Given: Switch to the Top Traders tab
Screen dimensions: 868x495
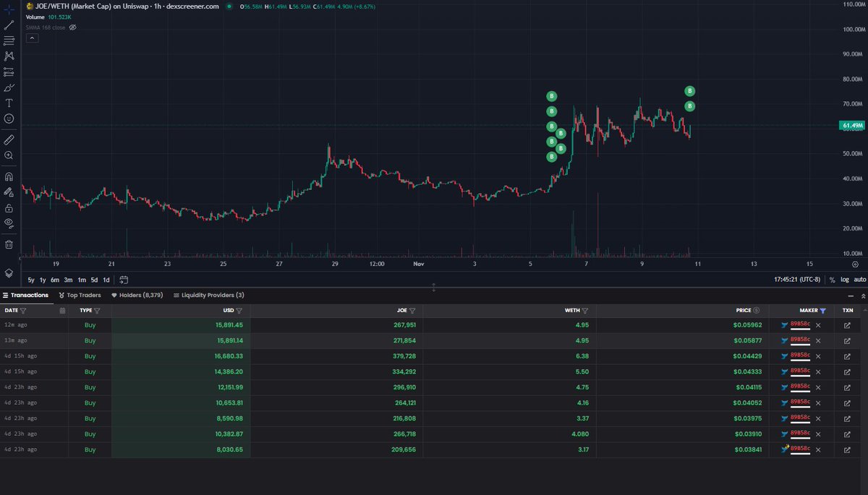Looking at the screenshot, I should click(80, 295).
